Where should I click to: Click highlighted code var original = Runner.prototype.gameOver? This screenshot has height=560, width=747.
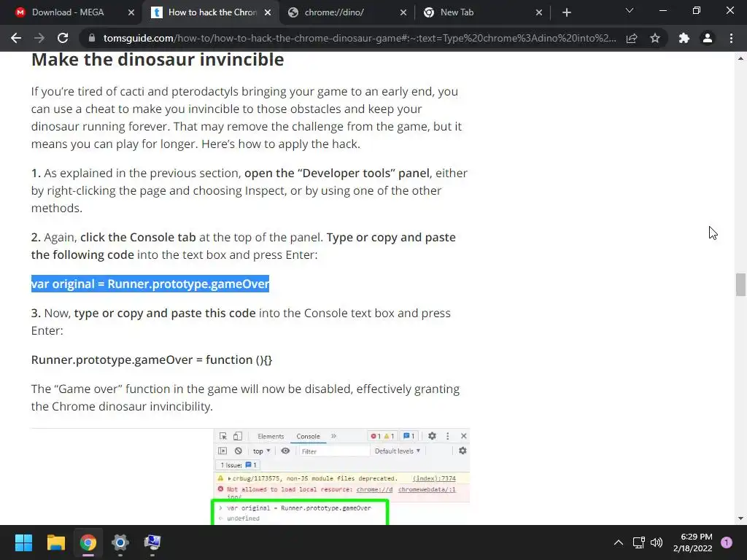(150, 284)
